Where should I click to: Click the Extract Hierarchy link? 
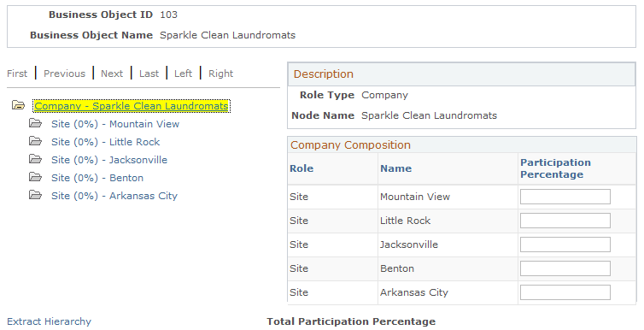[50, 321]
